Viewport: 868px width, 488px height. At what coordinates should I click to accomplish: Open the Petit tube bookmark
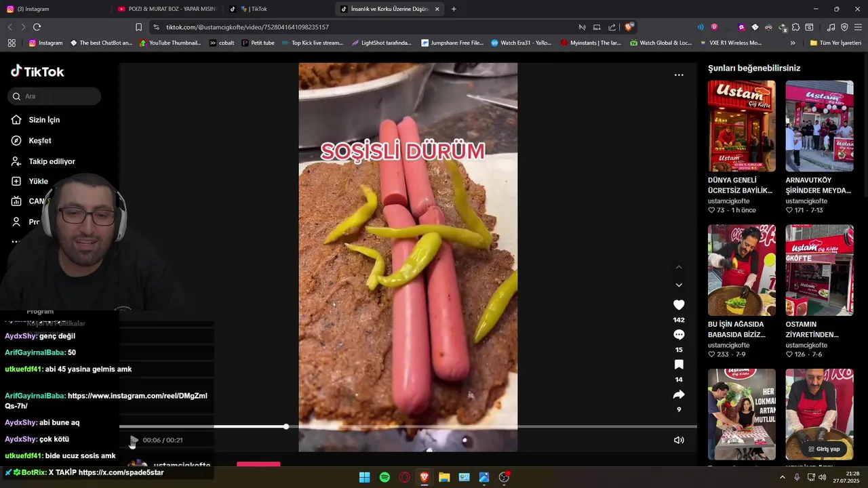[x=258, y=43]
